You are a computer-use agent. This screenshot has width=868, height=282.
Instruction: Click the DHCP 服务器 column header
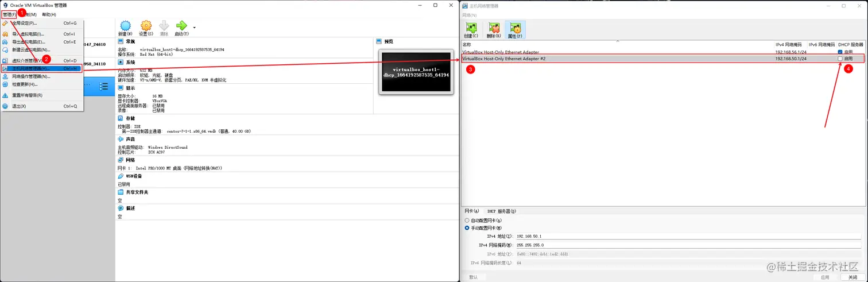[x=850, y=44]
